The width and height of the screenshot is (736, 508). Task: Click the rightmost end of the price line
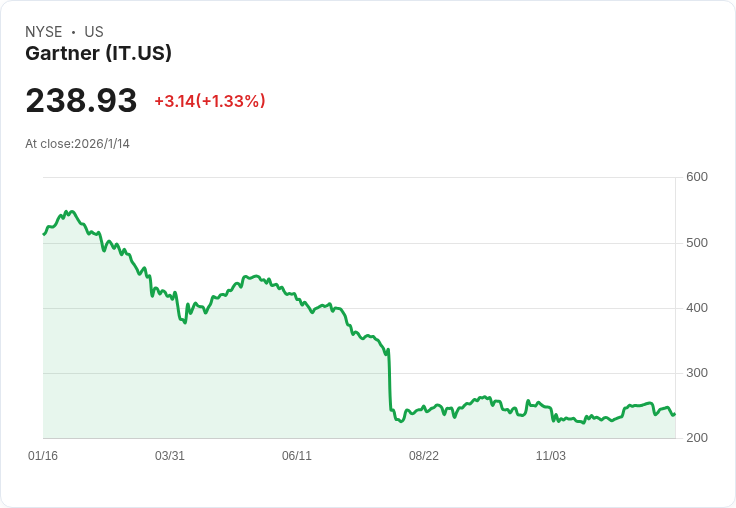coord(674,414)
